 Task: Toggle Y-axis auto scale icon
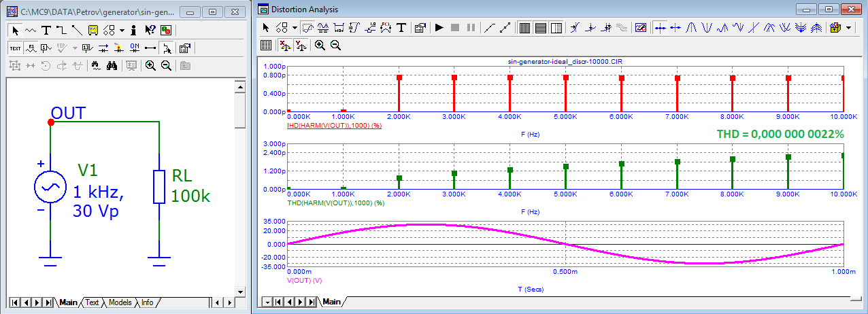click(301, 46)
